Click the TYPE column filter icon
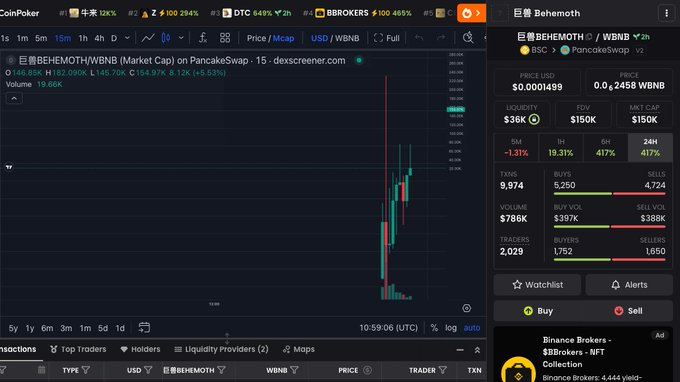The width and height of the screenshot is (680, 382). pyautogui.click(x=86, y=370)
